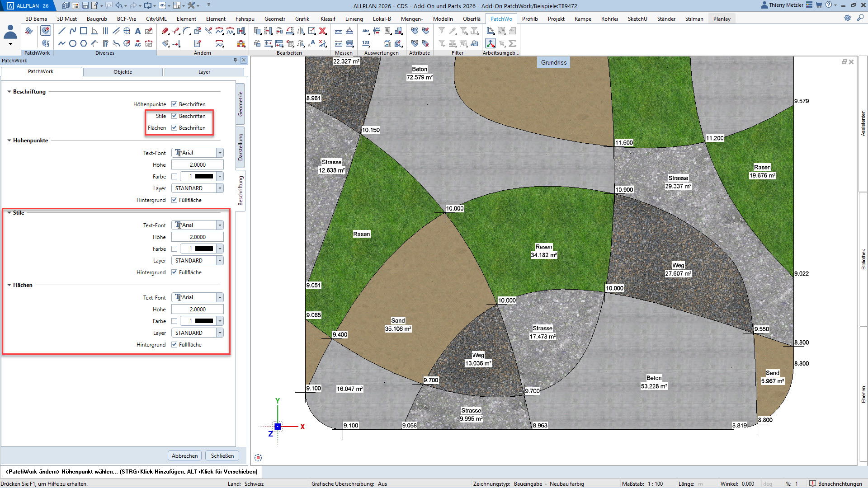Select the Line drawing tool
Screen dimensions: 868x488
click(x=62, y=31)
